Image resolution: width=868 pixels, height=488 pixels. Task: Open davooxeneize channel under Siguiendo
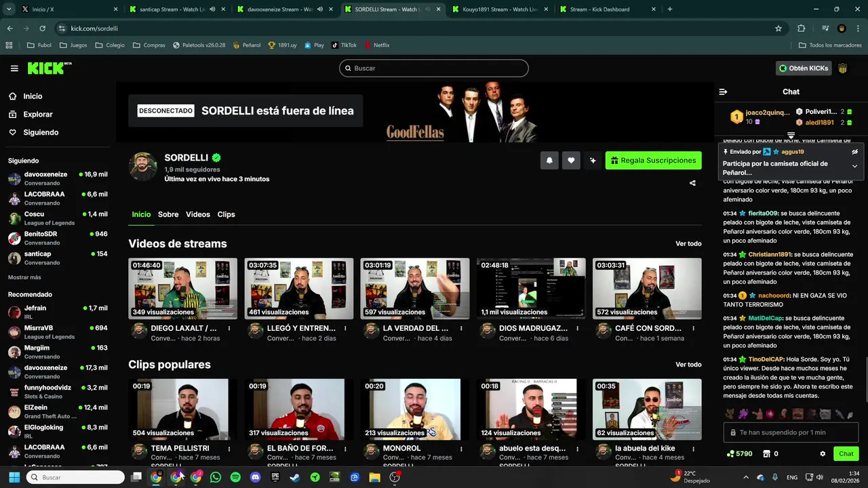pyautogui.click(x=58, y=178)
